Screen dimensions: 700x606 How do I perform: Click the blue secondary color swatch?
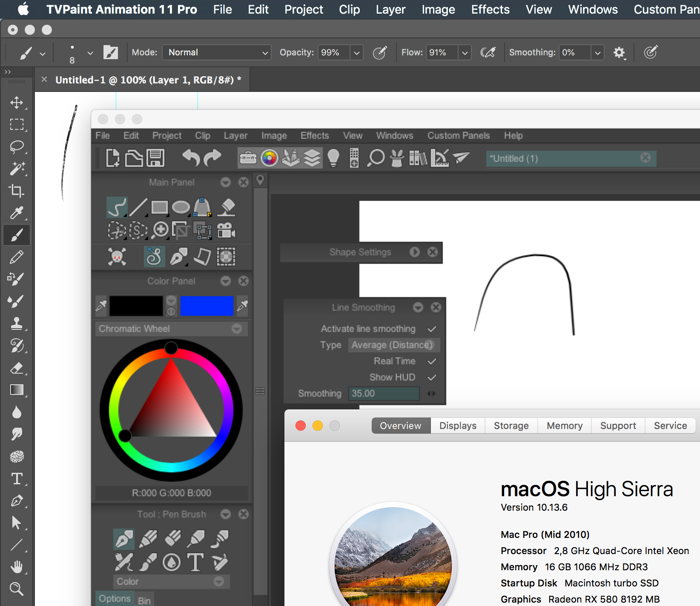pyautogui.click(x=207, y=306)
